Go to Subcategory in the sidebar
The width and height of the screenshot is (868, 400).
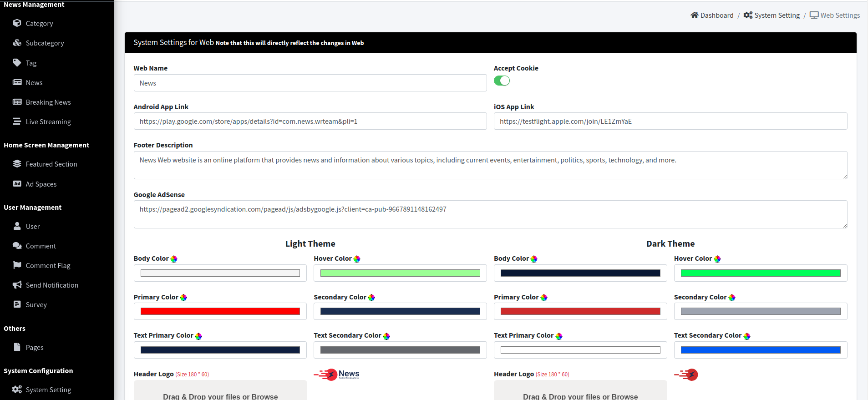tap(45, 43)
